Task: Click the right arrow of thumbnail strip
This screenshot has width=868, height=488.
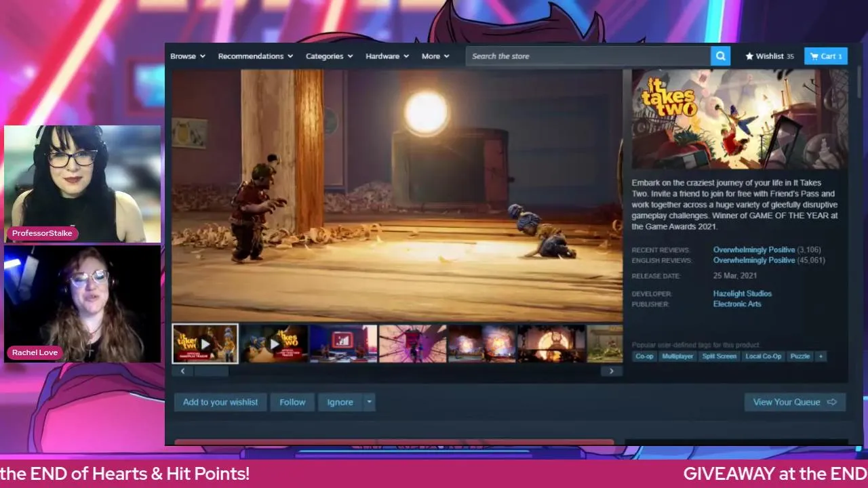Action: pyautogui.click(x=611, y=371)
